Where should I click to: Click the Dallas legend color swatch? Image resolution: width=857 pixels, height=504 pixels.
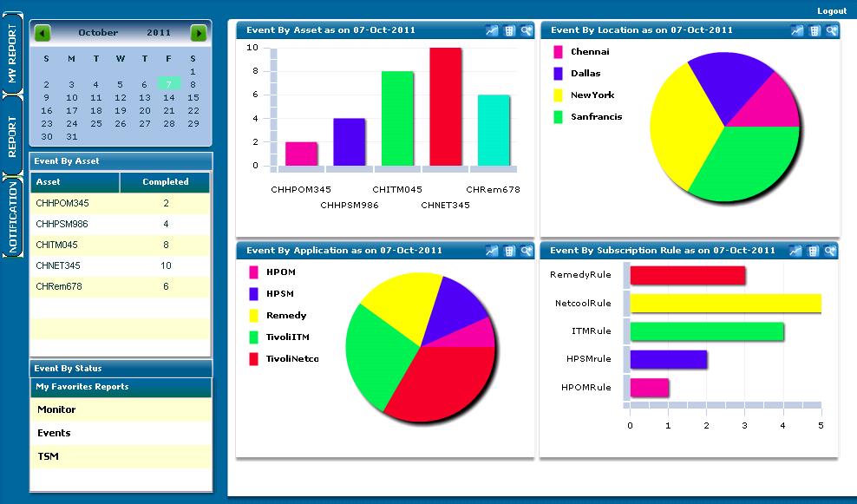tap(558, 74)
